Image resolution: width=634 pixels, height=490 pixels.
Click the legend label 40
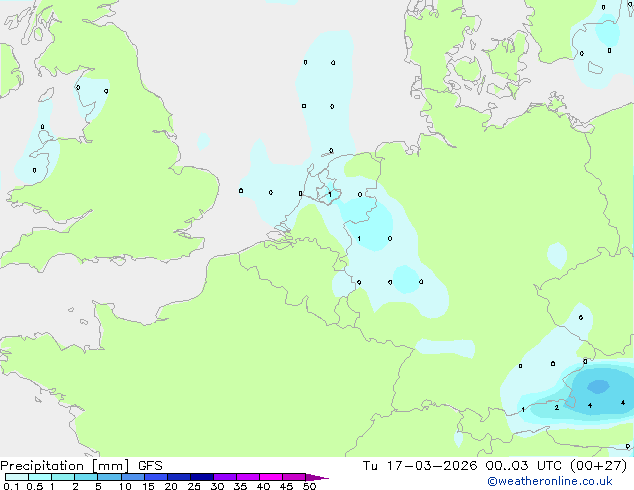[263, 486]
